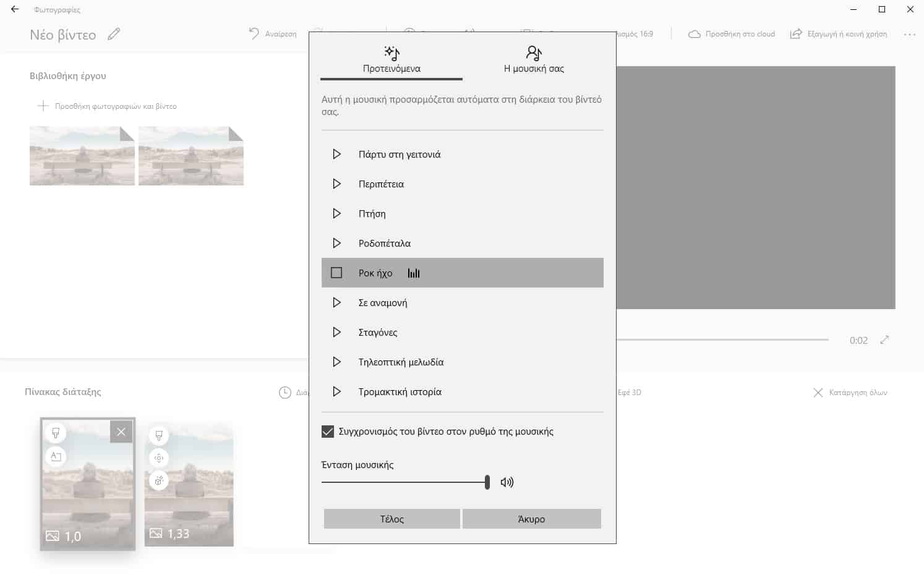Open the filter icon on the second clip
Screen dimensions: 924x575
[x=159, y=436]
